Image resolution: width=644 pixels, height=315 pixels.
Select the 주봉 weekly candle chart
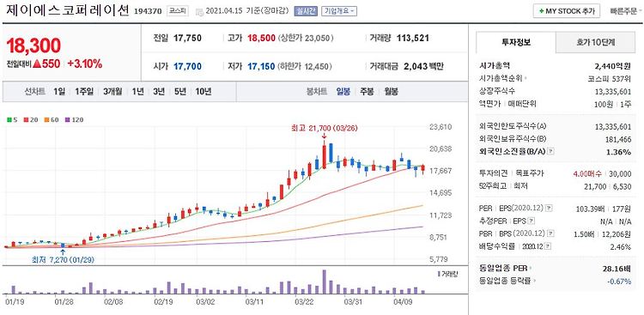point(367,92)
